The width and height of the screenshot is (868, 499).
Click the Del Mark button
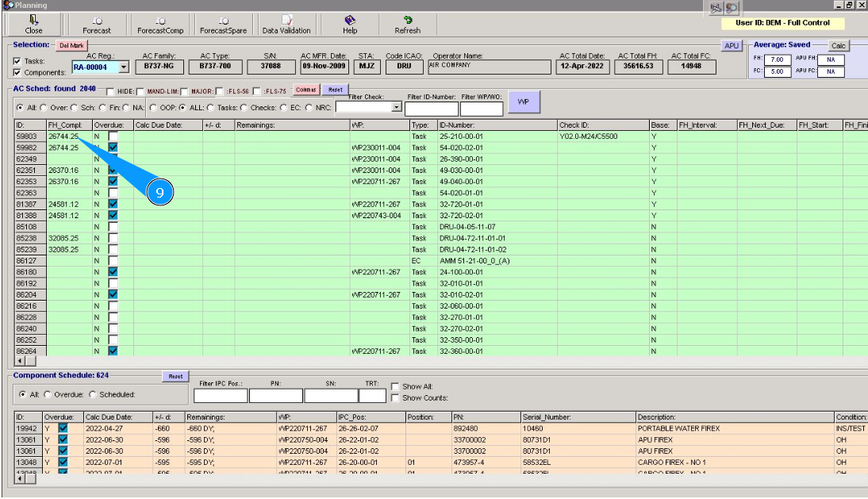click(71, 45)
